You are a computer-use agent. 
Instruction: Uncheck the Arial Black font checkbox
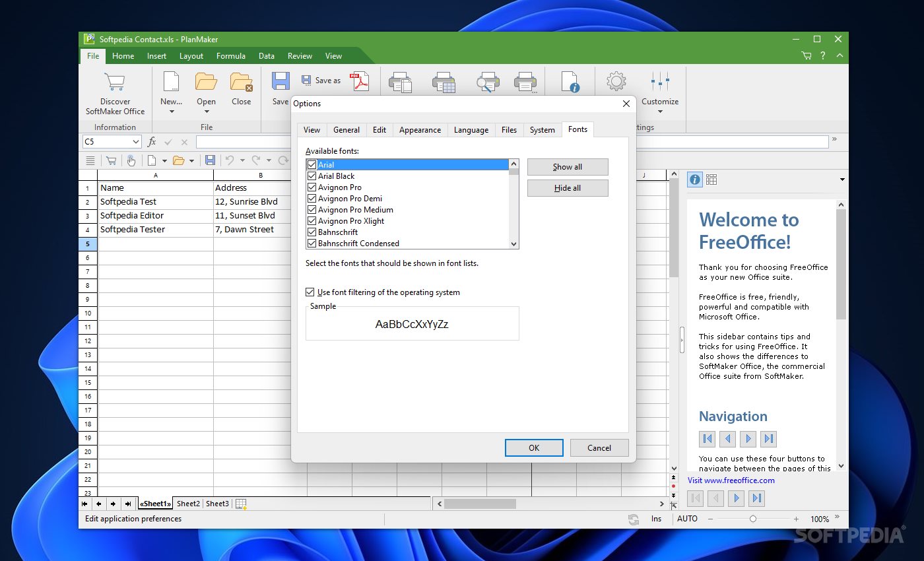312,176
